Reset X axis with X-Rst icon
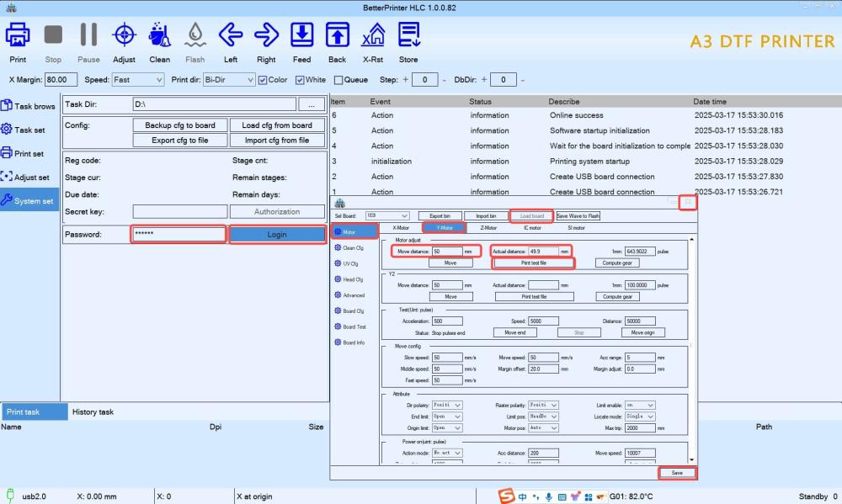This screenshot has height=504, width=842. tap(373, 34)
